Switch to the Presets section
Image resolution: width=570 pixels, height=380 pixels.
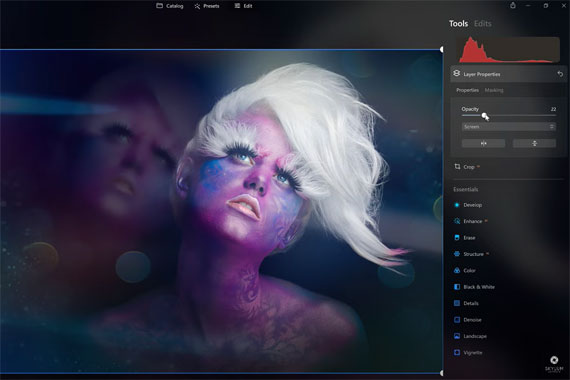click(206, 6)
